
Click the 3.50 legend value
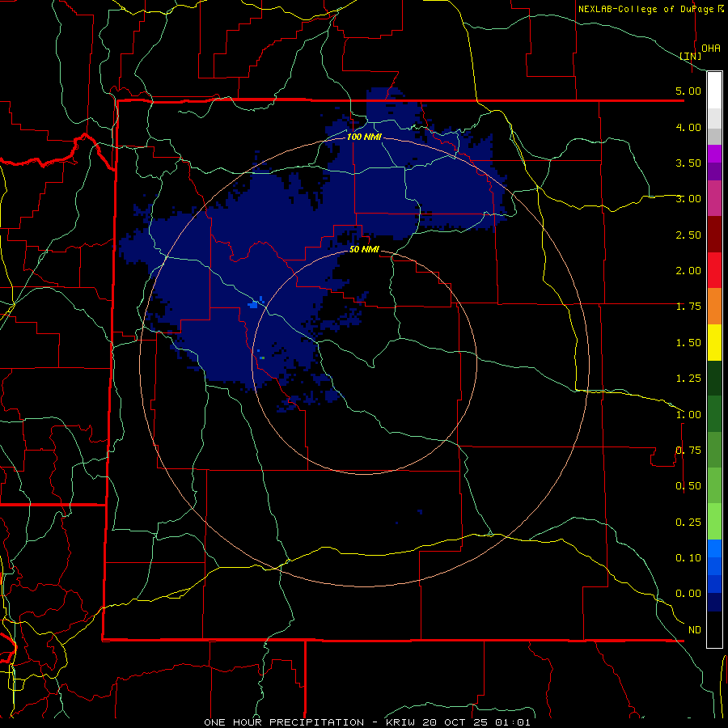tap(688, 163)
